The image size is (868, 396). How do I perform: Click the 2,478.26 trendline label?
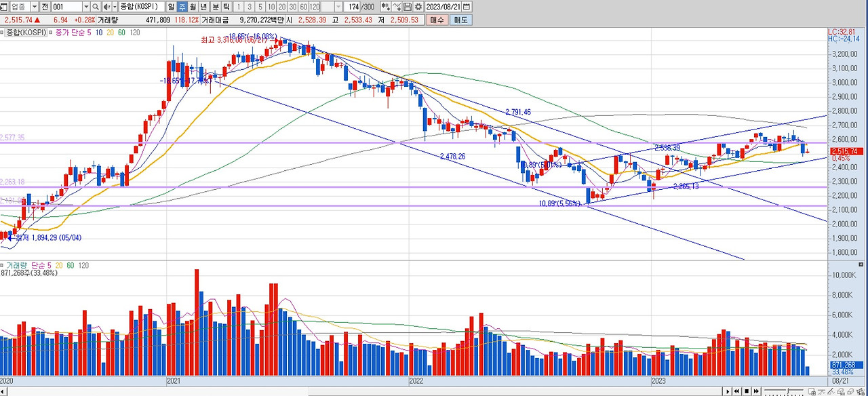coord(452,157)
